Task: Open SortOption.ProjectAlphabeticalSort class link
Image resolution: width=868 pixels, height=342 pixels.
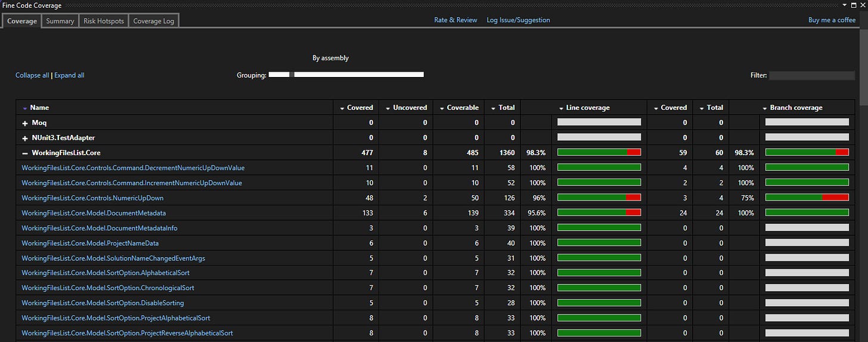Action: 116,318
